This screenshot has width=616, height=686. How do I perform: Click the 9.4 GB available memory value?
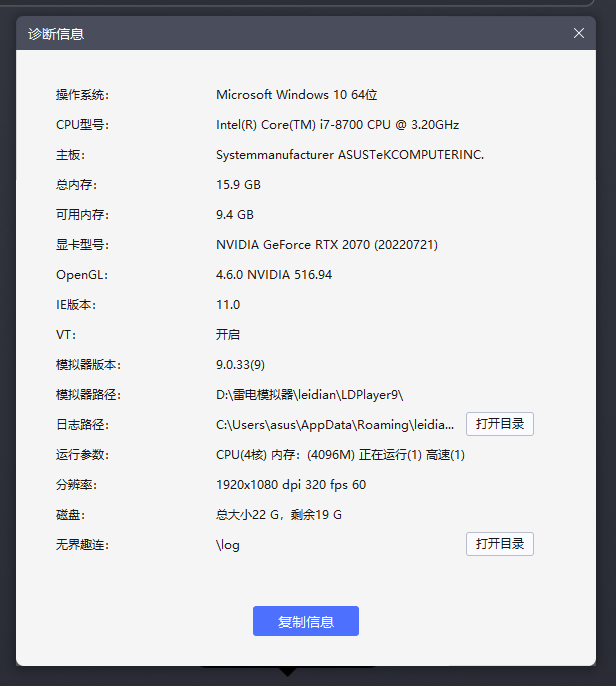(x=235, y=215)
